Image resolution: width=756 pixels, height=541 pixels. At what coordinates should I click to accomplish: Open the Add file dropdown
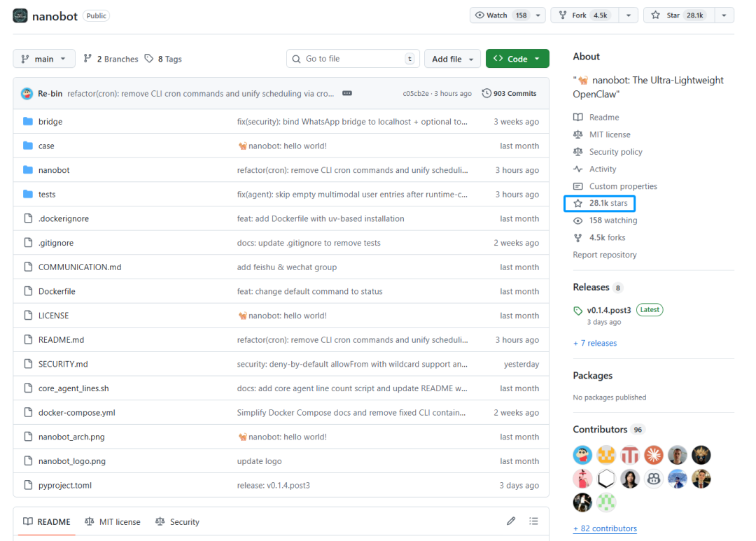click(x=452, y=59)
